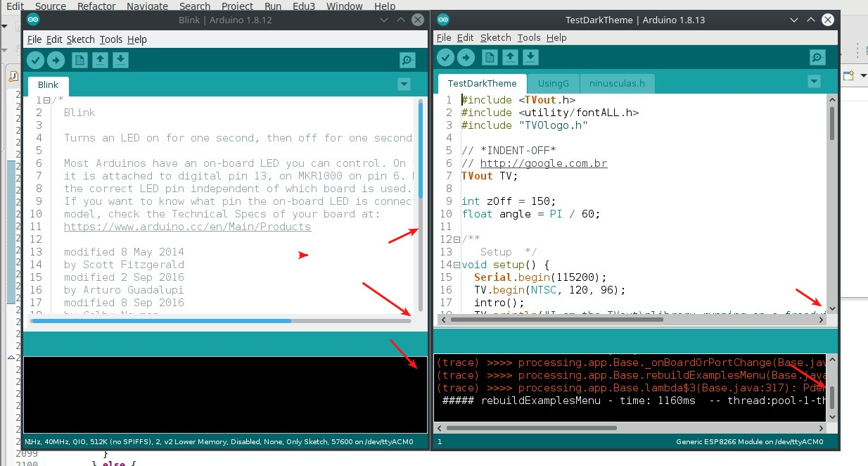Save the TestDarkTheme sketch
The image size is (868, 466).
point(530,57)
